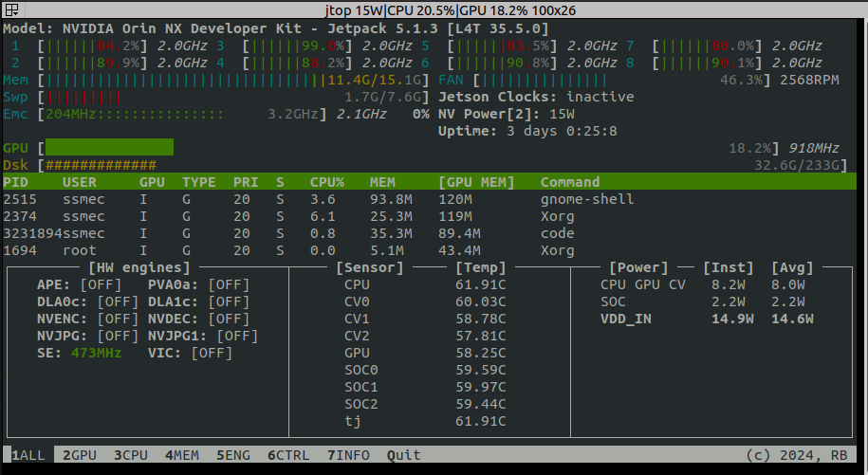Click the CPU 3 bar showing 99.0%
The height and width of the screenshot is (475, 868).
[297, 46]
